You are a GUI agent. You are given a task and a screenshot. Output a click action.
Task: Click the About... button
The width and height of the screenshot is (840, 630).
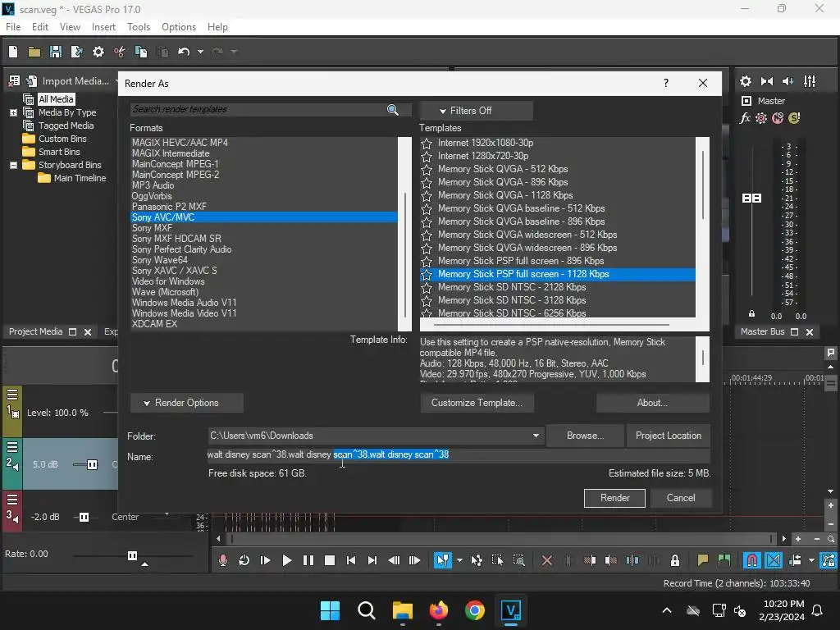tap(652, 403)
